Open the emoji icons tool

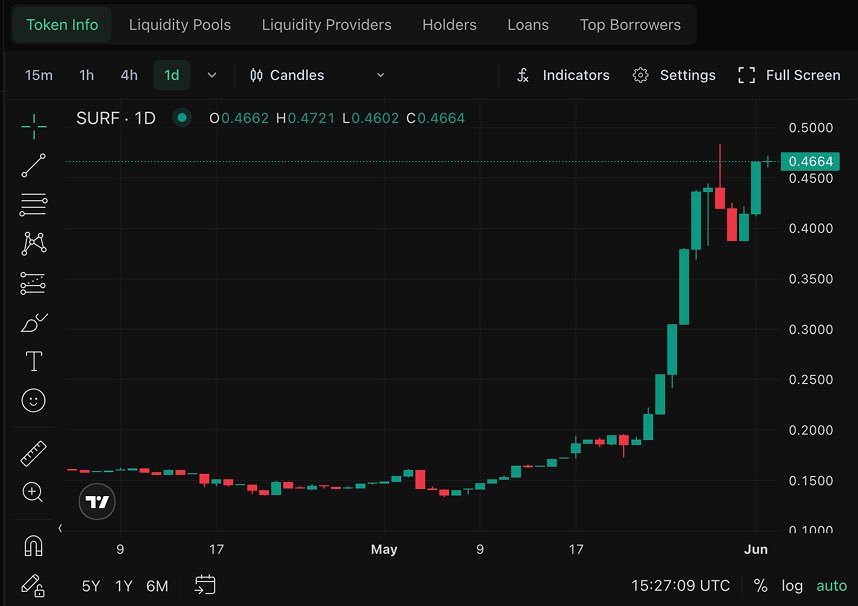coord(33,401)
